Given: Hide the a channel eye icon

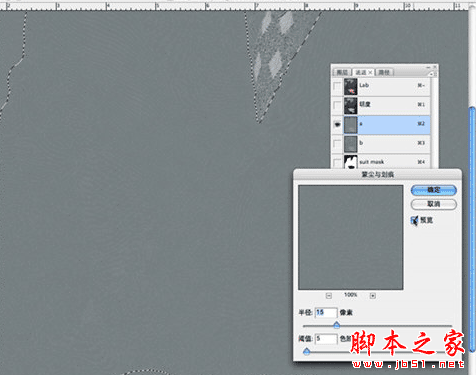Looking at the screenshot, I should coord(337,124).
